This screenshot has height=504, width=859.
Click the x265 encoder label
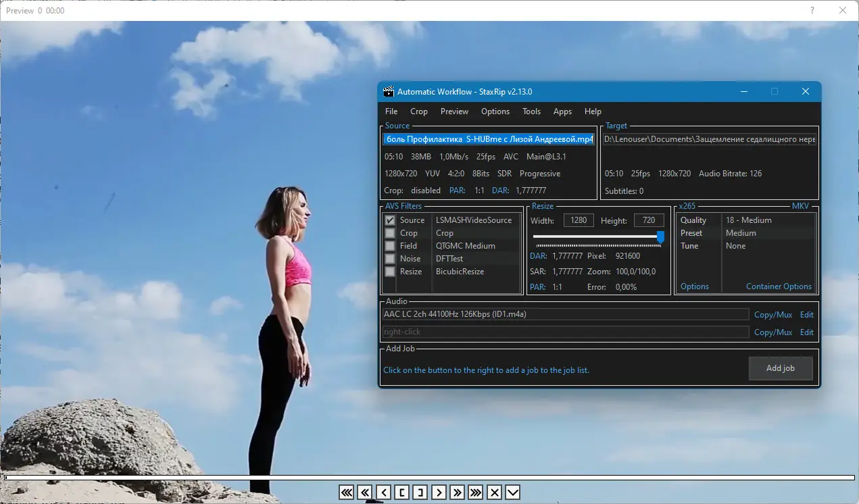[x=687, y=206]
